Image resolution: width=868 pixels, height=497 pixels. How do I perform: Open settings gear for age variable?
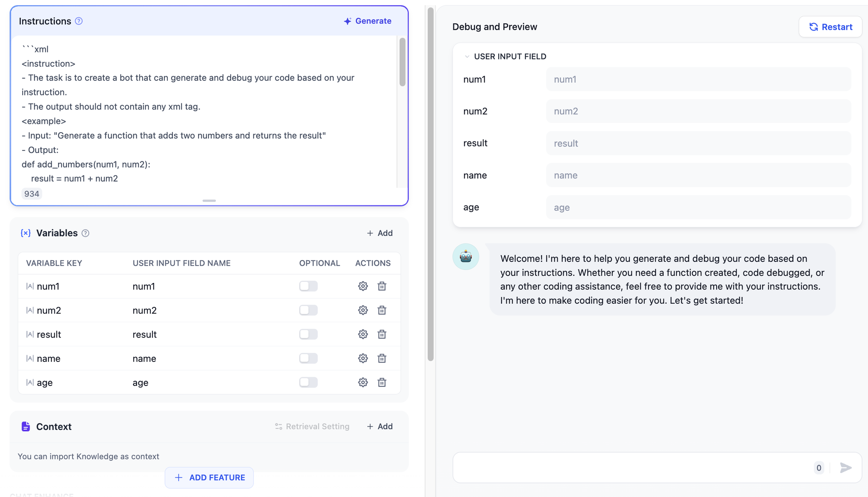click(x=363, y=382)
